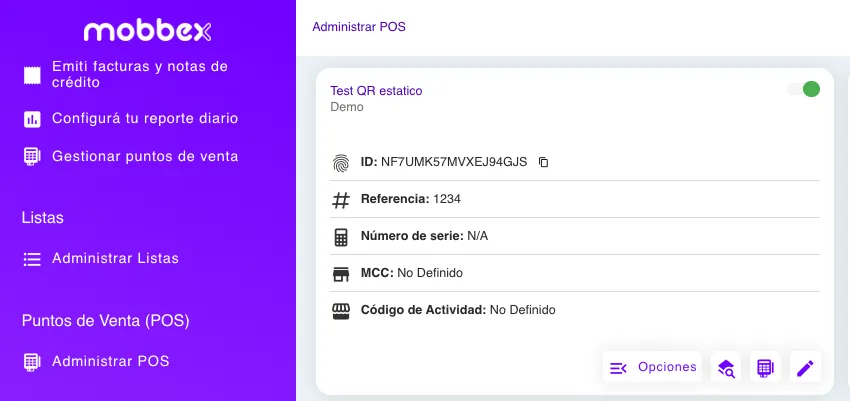Click the fingerprint icon next to ID
850x401 pixels.
[340, 163]
